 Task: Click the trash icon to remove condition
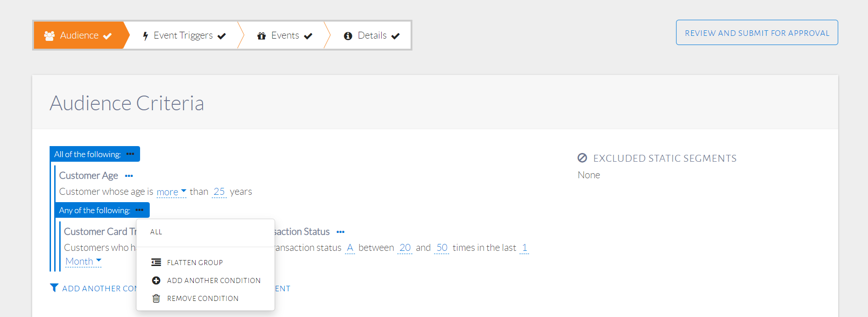tap(156, 299)
